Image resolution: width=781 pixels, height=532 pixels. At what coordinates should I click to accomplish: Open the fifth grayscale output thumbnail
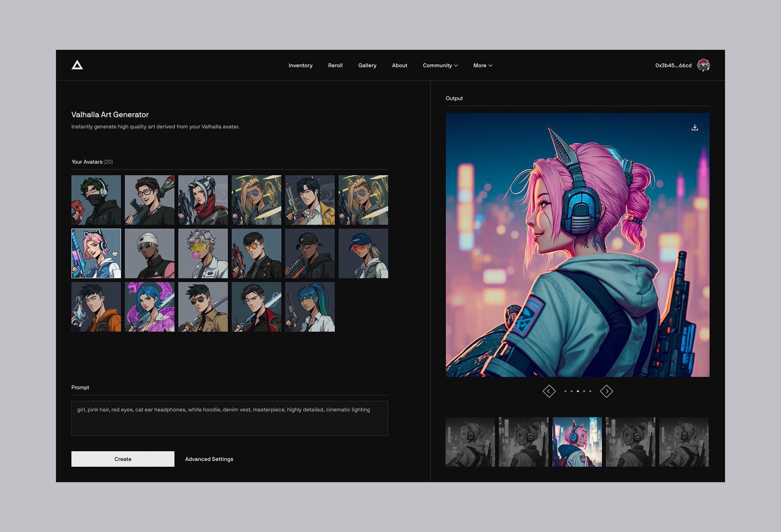click(x=684, y=442)
